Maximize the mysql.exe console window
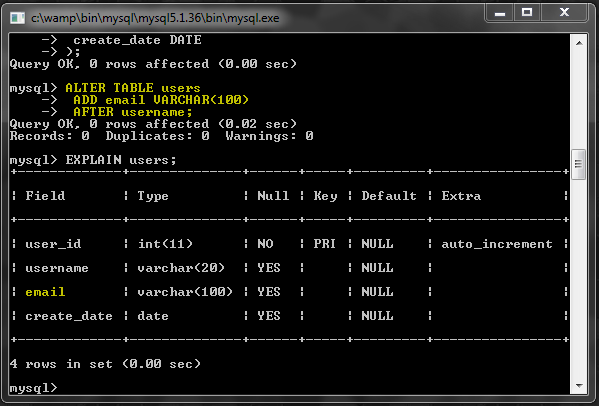This screenshot has width=599, height=406. [527, 13]
